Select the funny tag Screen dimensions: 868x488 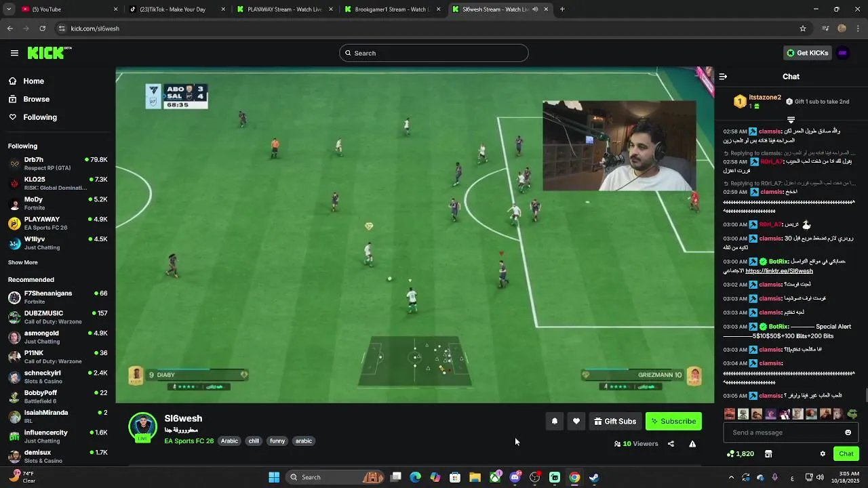point(277,441)
